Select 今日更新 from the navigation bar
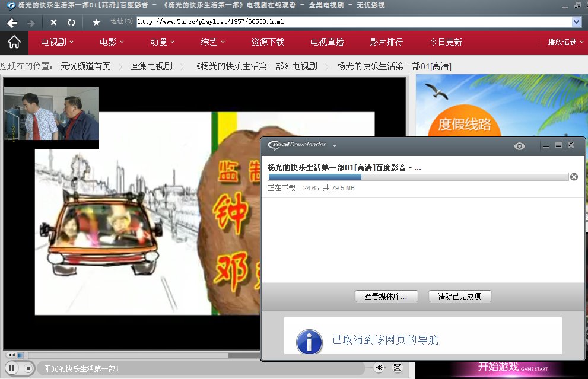Viewport: 588px width, 379px height. [446, 42]
